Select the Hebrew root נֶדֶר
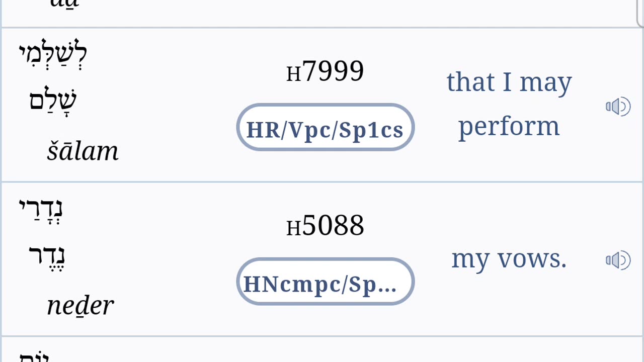Viewport: 644px width, 362px height. 47,257
